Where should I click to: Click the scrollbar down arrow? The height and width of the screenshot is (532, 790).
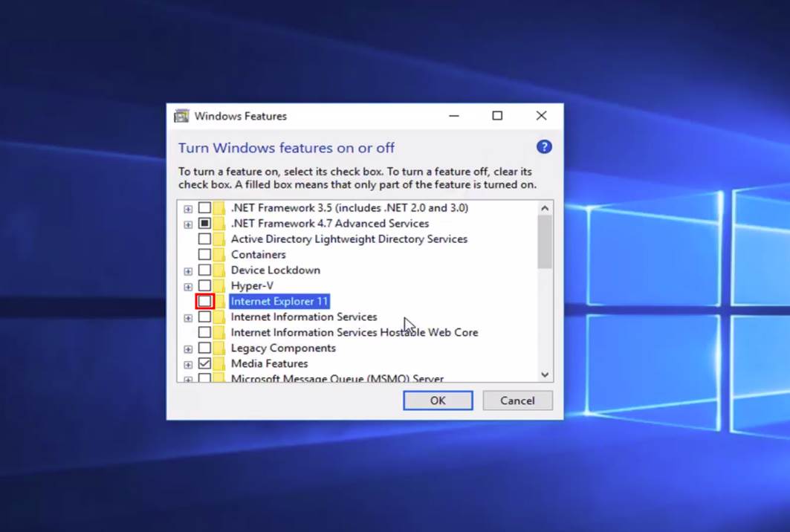pos(545,374)
